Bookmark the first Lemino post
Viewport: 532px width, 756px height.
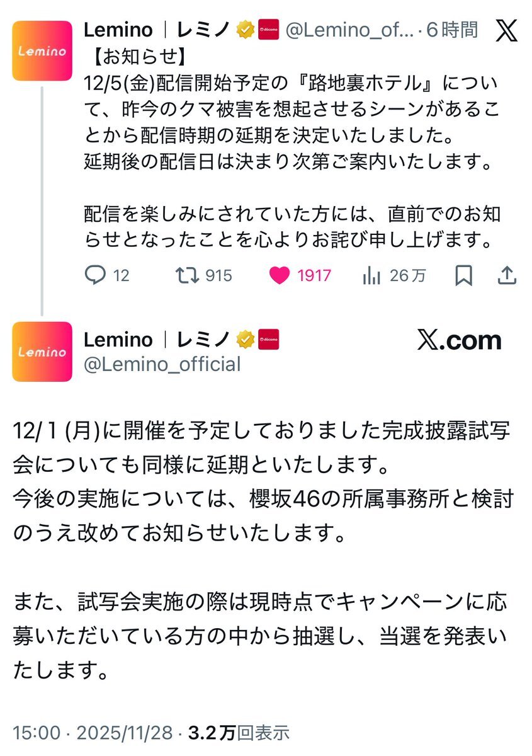(x=463, y=275)
